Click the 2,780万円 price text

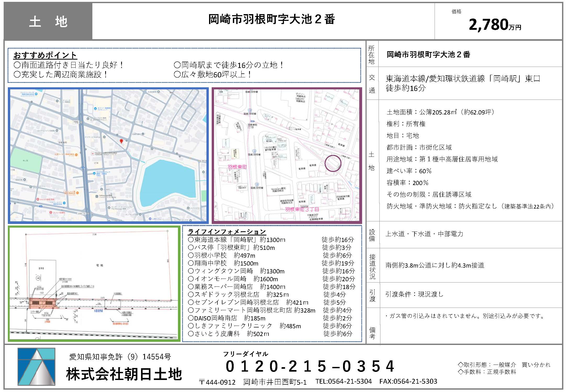[x=495, y=25]
